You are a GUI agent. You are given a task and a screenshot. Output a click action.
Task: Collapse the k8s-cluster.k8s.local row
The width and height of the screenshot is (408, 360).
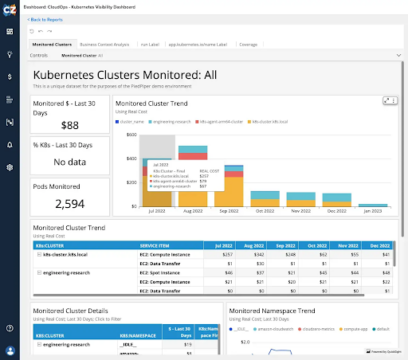pyautogui.click(x=39, y=254)
